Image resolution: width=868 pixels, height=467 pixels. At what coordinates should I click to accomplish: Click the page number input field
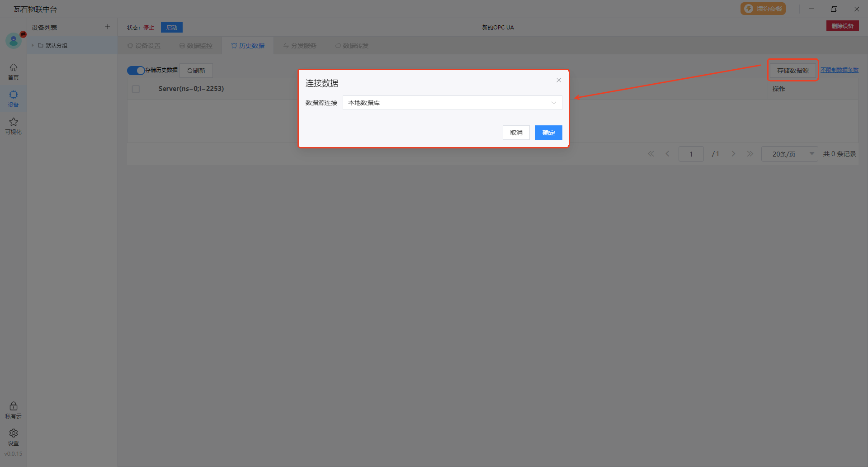691,154
